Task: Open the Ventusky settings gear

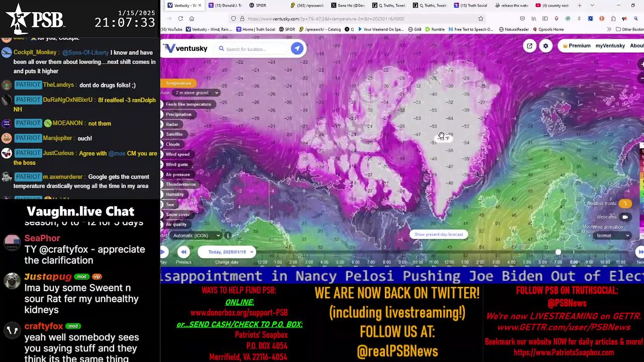Action: (x=545, y=46)
